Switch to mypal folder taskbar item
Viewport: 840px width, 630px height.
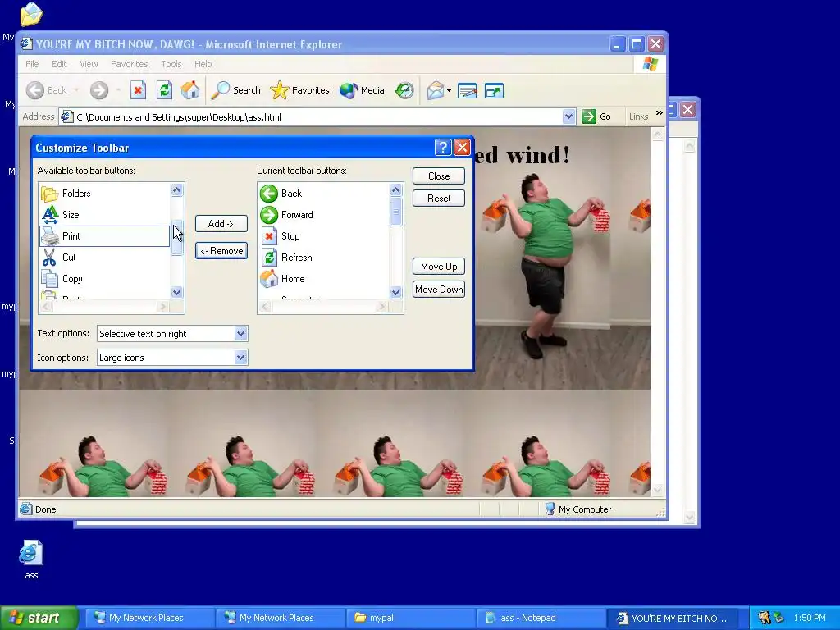click(x=412, y=618)
